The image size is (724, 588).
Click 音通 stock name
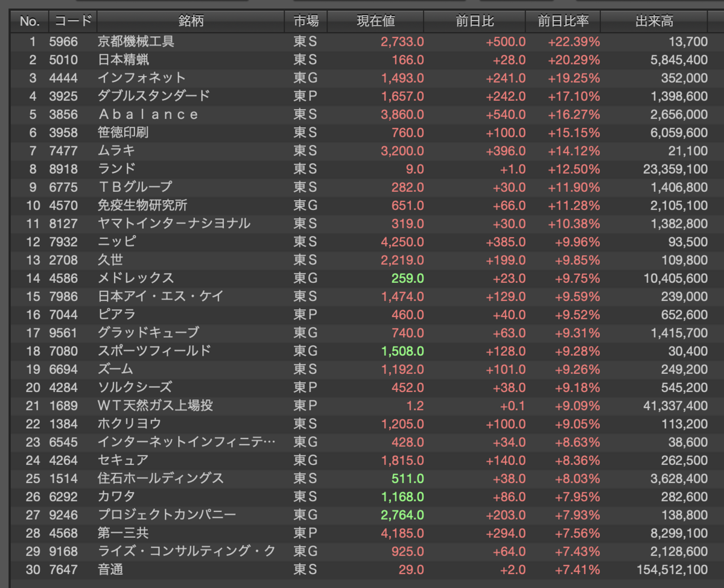[110, 569]
